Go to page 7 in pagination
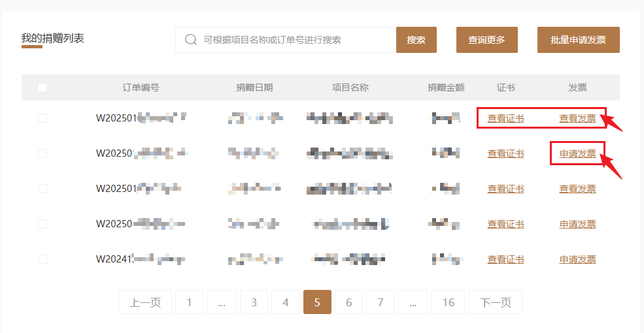 click(x=381, y=302)
